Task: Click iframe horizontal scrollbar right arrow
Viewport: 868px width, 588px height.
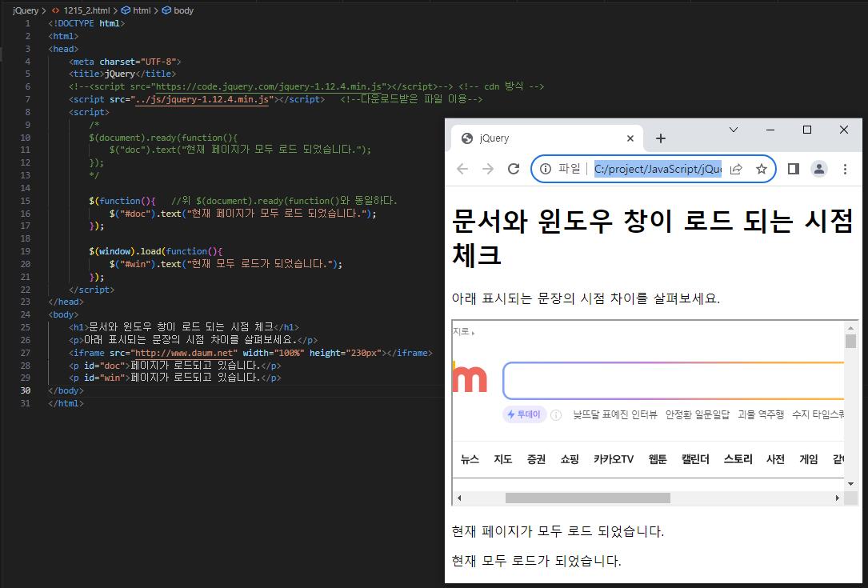Action: click(x=838, y=498)
